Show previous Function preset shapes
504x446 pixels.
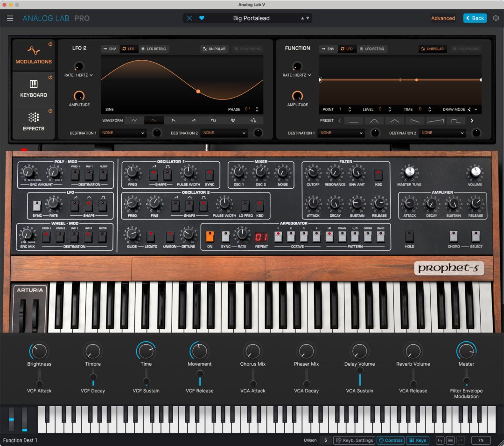tap(340, 121)
